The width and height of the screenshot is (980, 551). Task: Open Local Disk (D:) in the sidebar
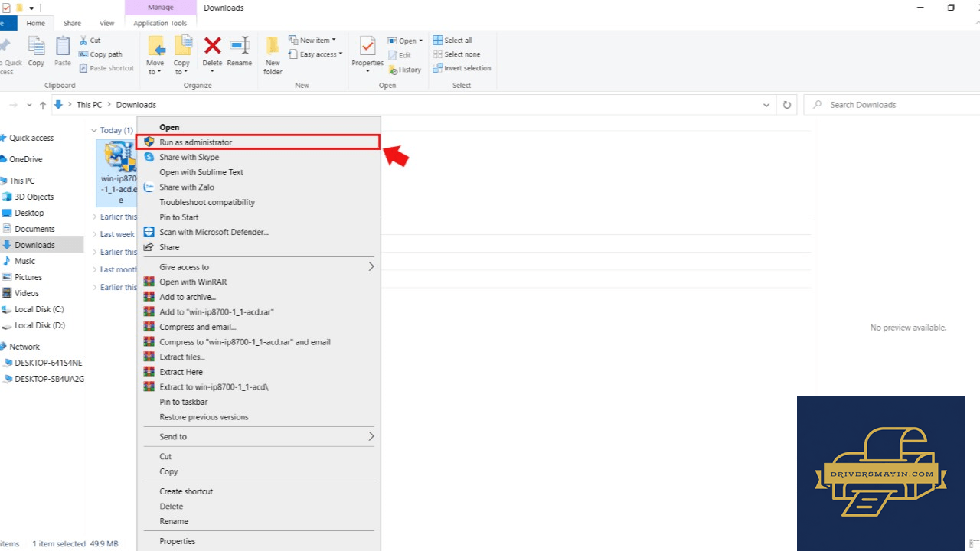tap(40, 325)
